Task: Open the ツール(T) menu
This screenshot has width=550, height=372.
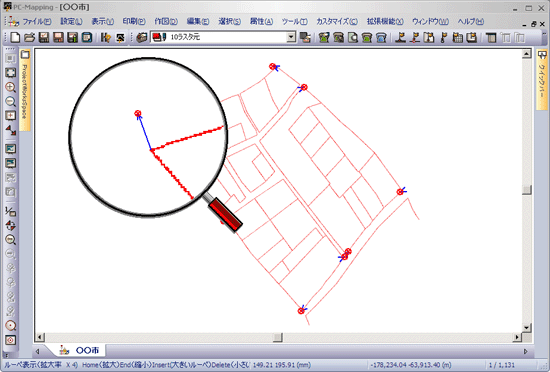Action: (295, 22)
